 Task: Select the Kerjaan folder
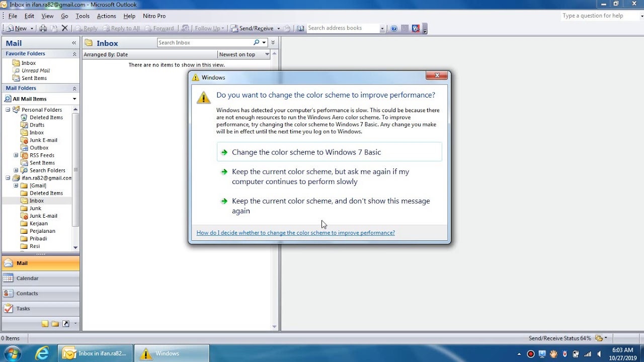[39, 223]
